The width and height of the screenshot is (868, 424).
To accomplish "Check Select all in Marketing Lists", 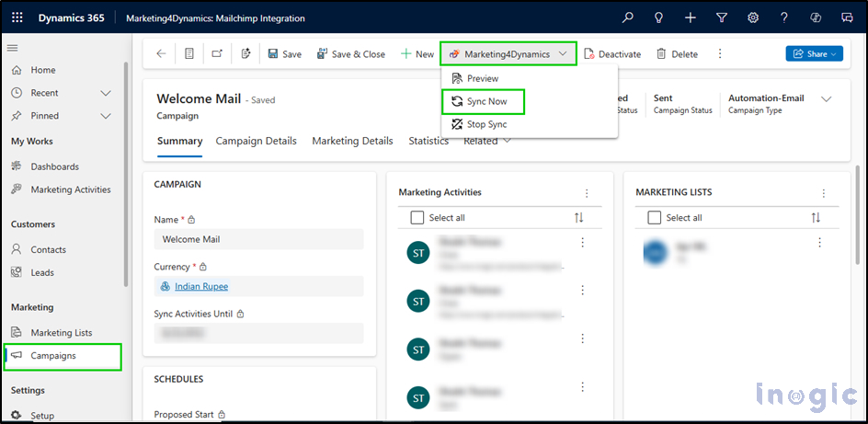I will pos(654,218).
